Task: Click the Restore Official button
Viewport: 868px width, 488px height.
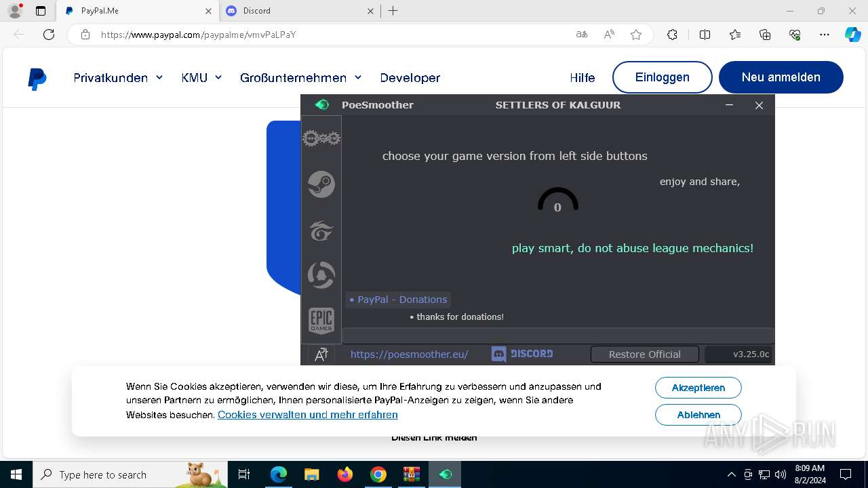Action: pos(645,354)
